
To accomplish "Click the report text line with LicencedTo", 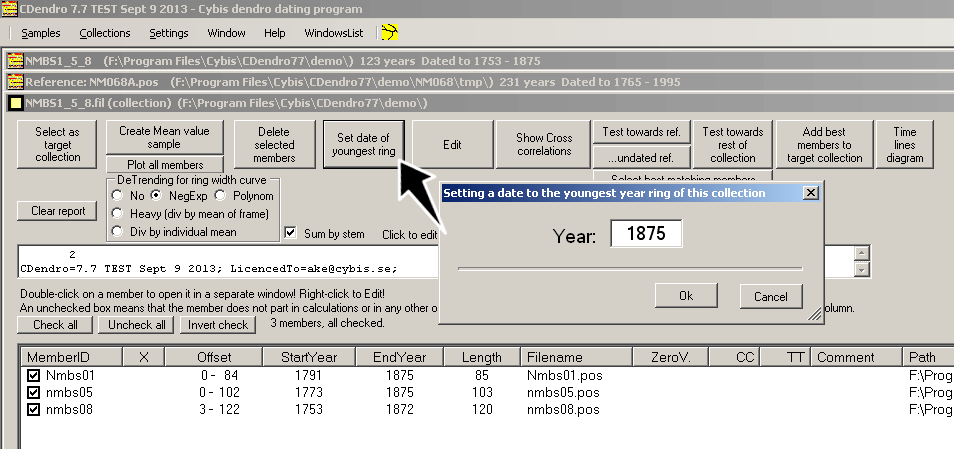I will click(x=209, y=268).
